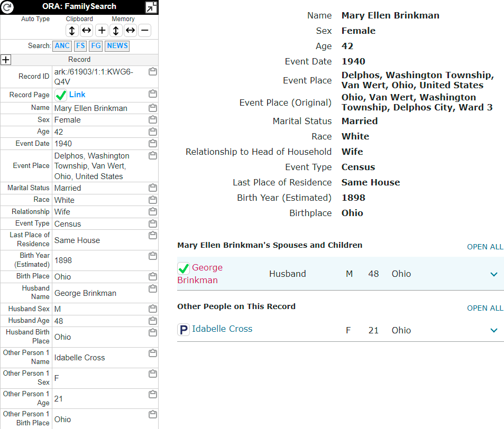Copy Husband Age 48 to clipboard
Screen dimensions: 504x429
tap(153, 321)
